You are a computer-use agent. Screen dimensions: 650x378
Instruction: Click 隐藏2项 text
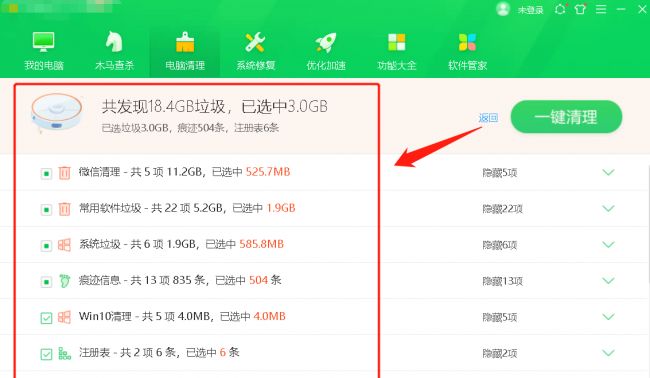(x=500, y=354)
